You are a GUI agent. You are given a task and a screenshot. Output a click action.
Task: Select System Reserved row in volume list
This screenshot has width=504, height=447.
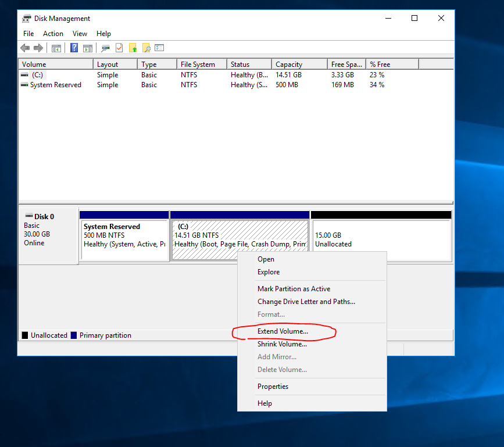(55, 85)
